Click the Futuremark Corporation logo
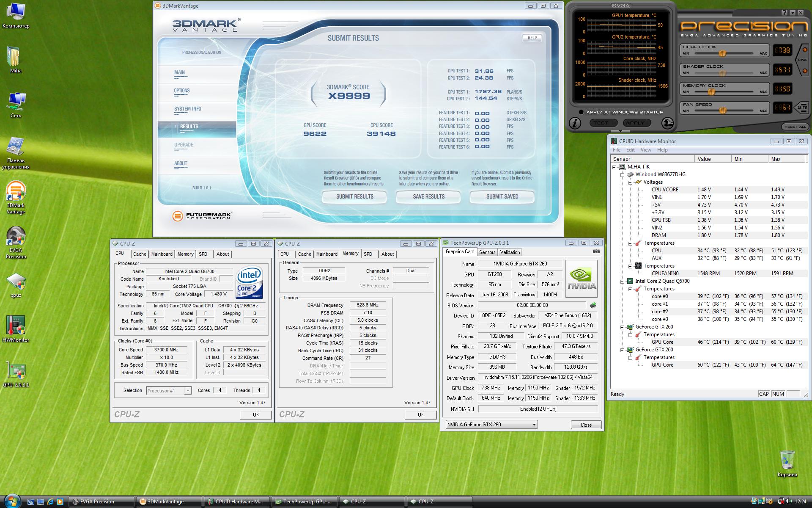This screenshot has height=508, width=812. click(x=202, y=216)
